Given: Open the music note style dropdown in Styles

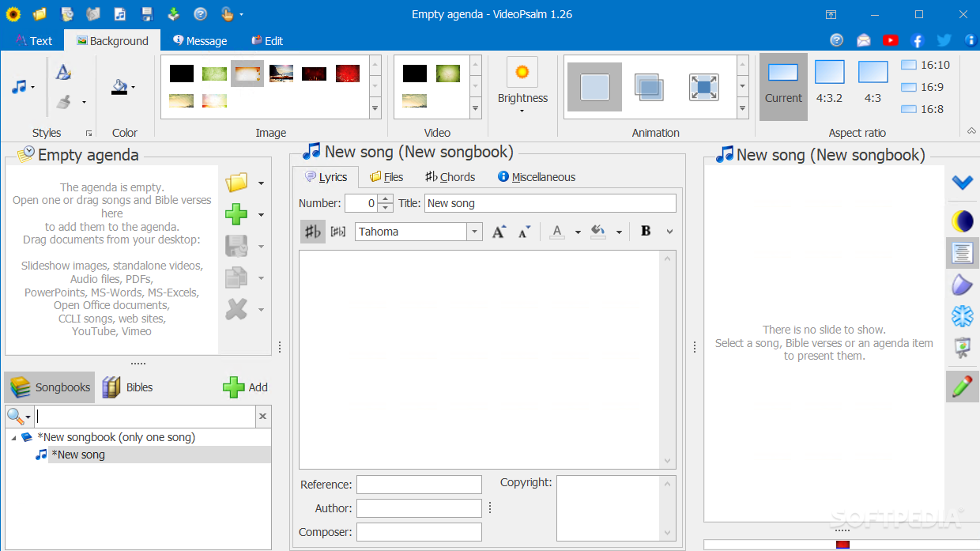Looking at the screenshot, I should coord(32,87).
